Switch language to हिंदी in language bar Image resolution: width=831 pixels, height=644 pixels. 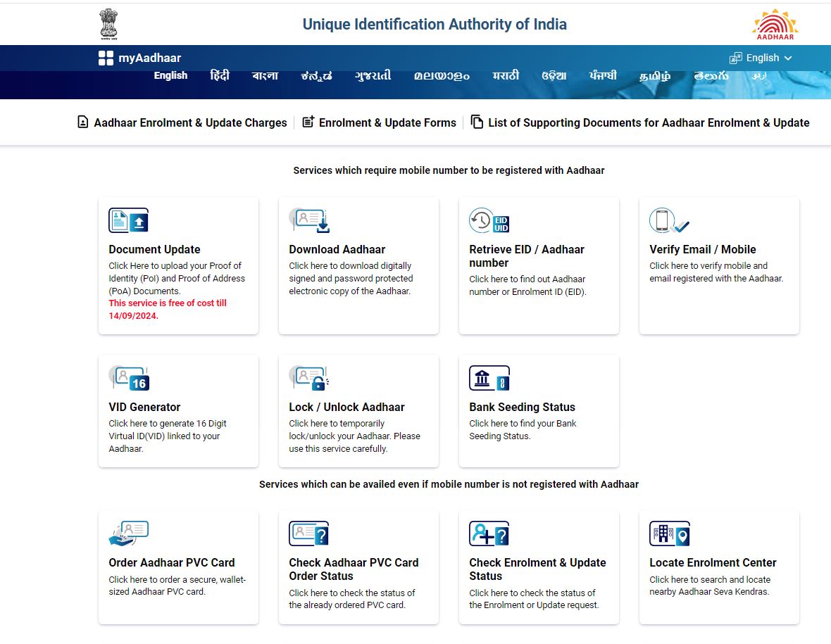[220, 75]
